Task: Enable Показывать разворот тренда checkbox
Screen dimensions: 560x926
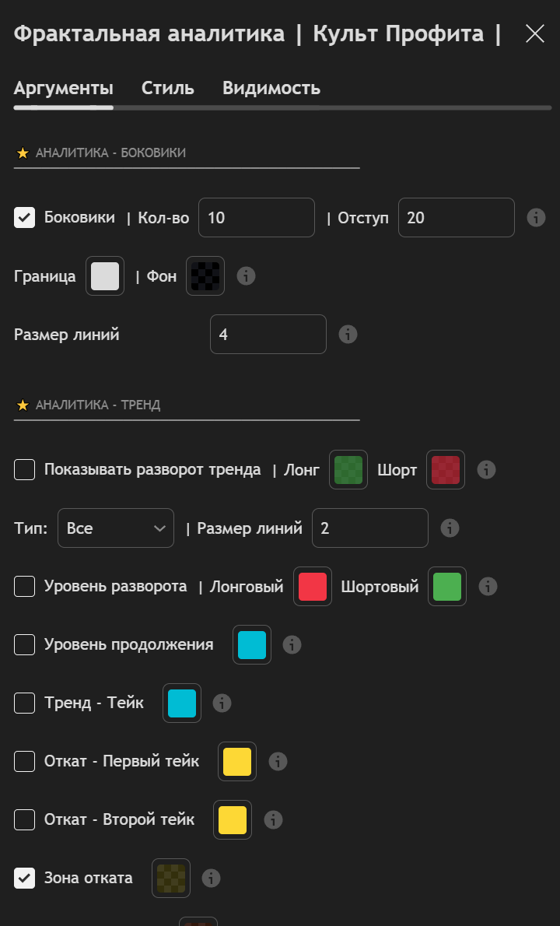Action: tap(25, 469)
